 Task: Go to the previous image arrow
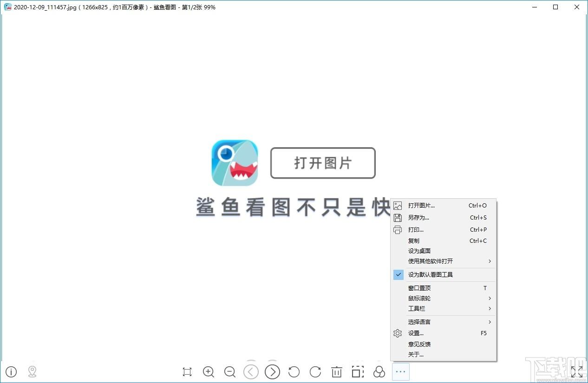[x=251, y=372]
